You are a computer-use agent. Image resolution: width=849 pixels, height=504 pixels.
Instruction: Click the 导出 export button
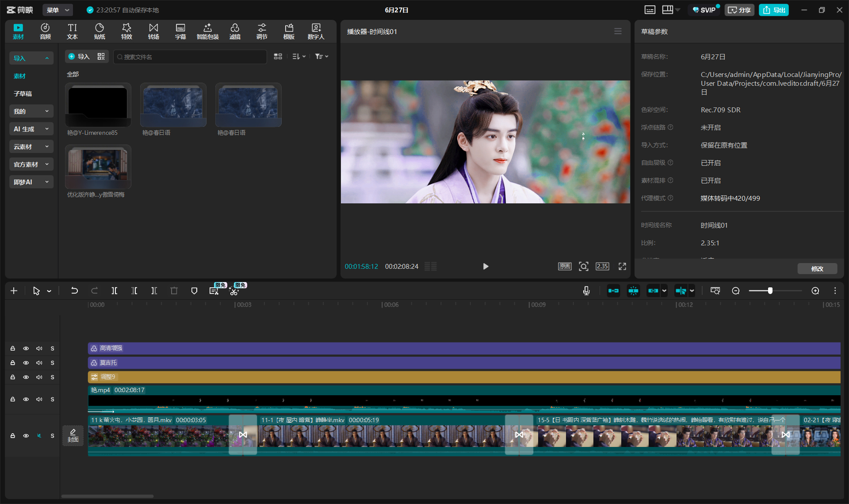click(x=774, y=10)
